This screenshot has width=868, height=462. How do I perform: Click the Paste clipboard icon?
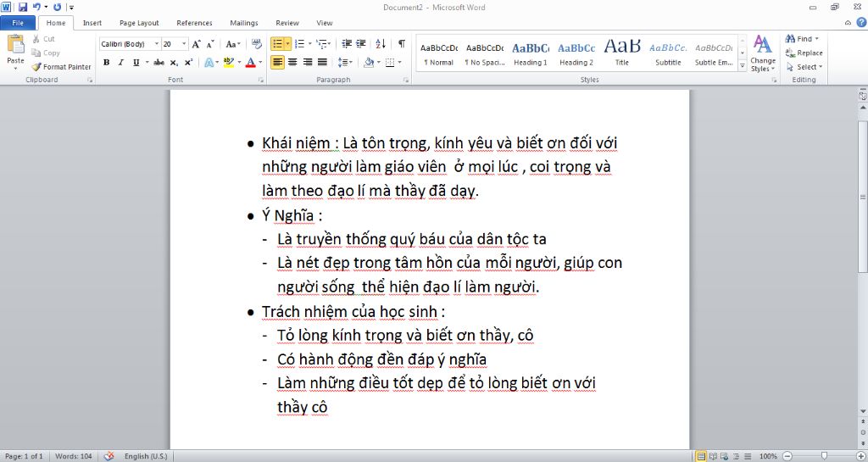(15, 47)
